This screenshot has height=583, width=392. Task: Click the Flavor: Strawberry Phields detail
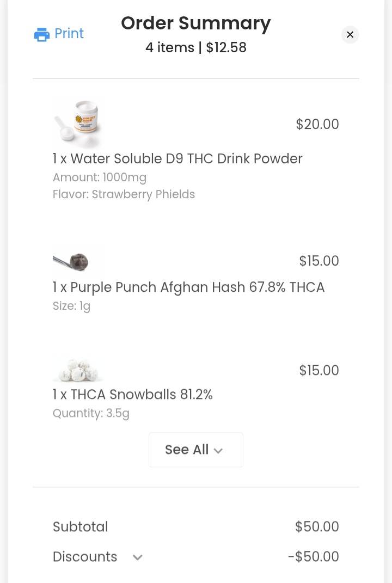pos(124,194)
